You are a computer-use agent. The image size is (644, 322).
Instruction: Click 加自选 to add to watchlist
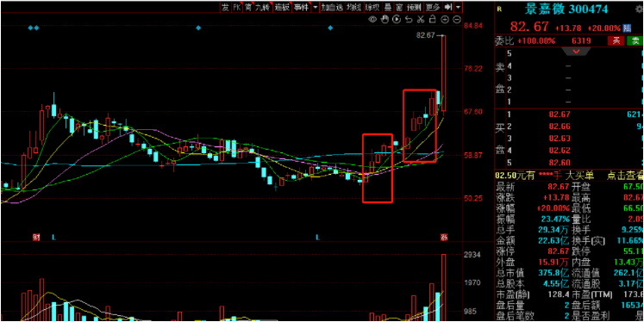(x=332, y=7)
